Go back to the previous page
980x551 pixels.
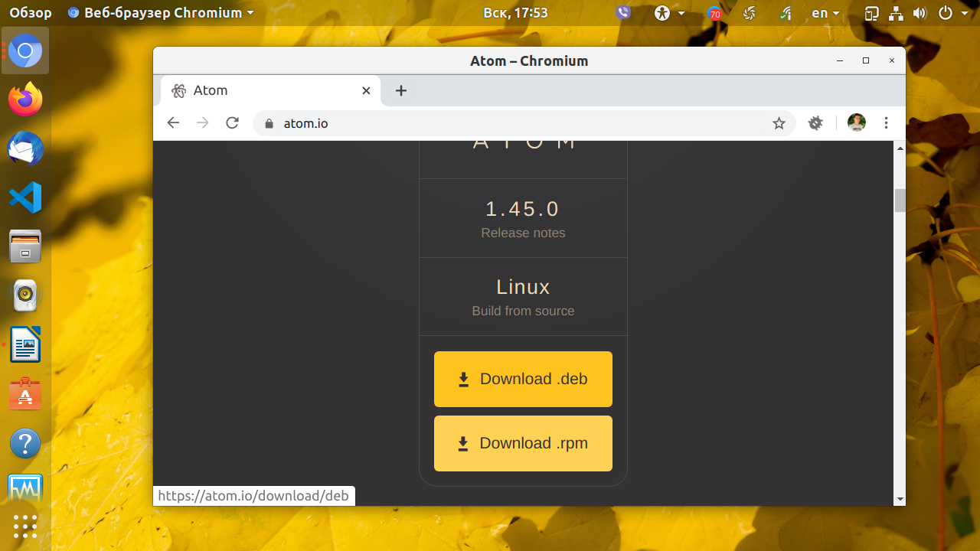[173, 123]
